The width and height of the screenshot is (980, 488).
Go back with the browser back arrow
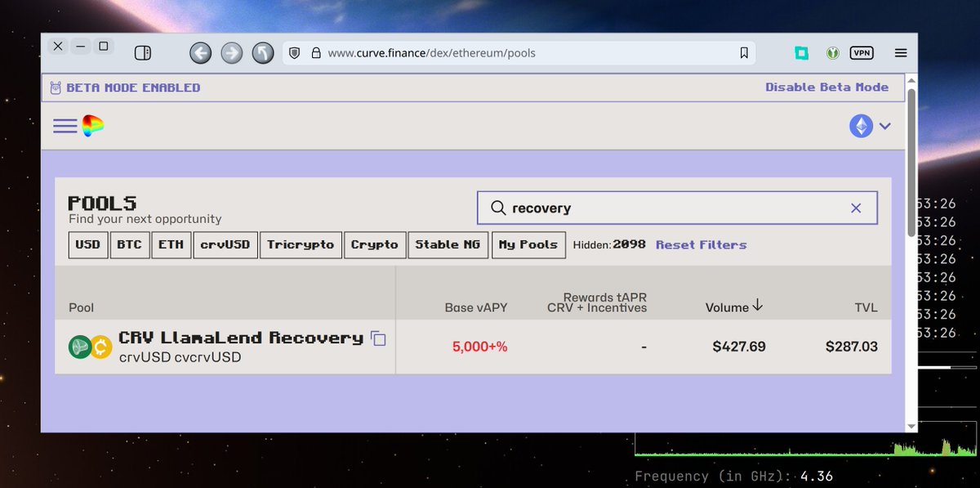click(x=200, y=53)
